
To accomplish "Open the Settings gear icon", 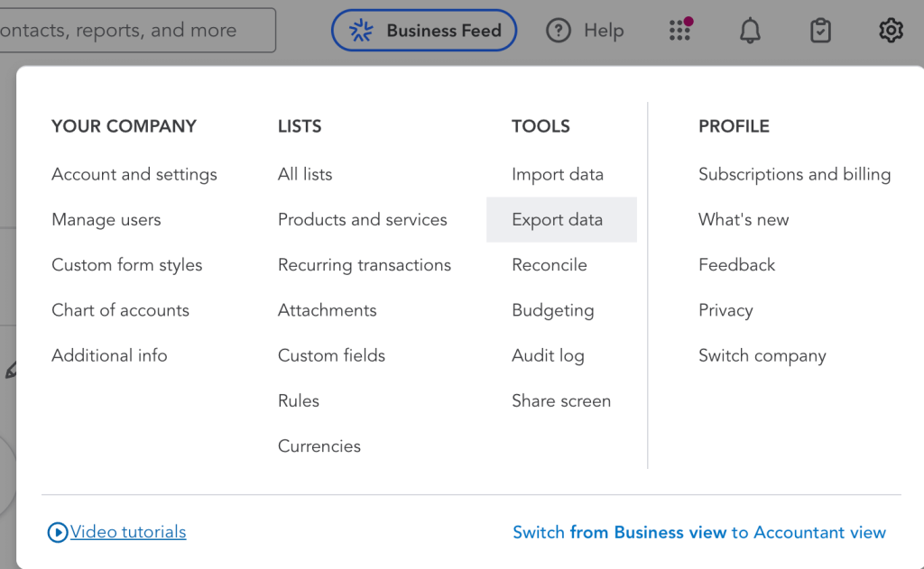I will pos(891,31).
